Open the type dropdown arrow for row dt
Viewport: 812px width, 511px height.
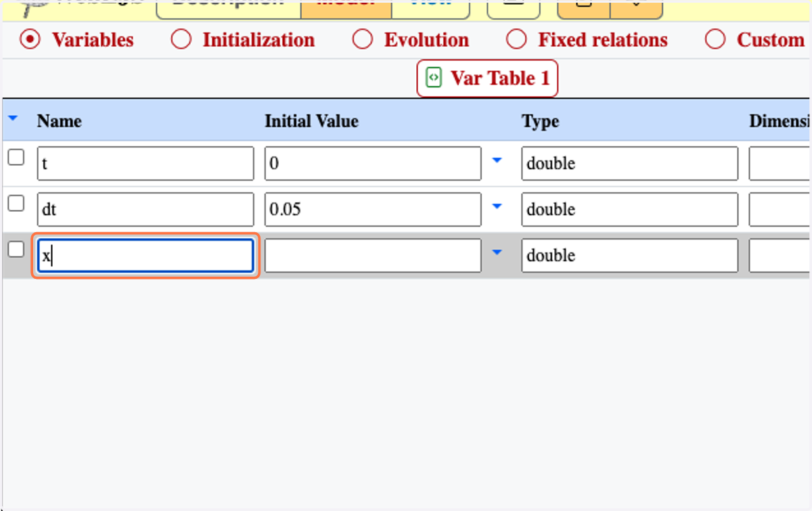tap(497, 206)
